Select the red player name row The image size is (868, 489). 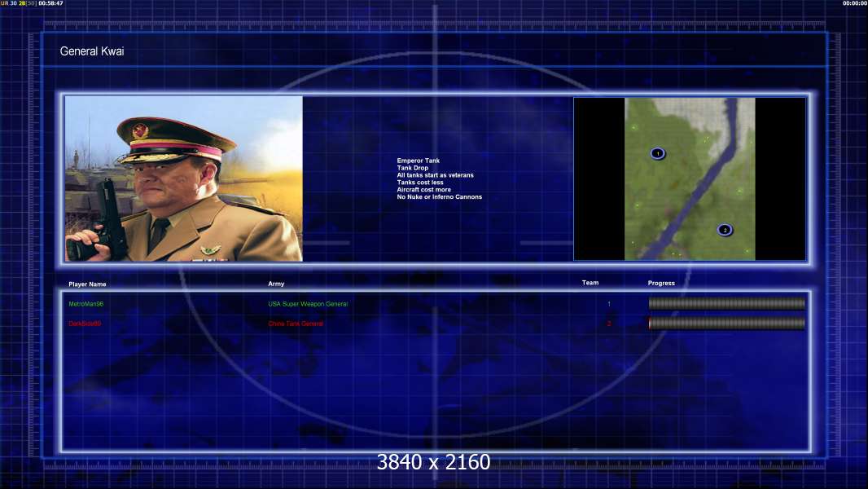(x=85, y=324)
